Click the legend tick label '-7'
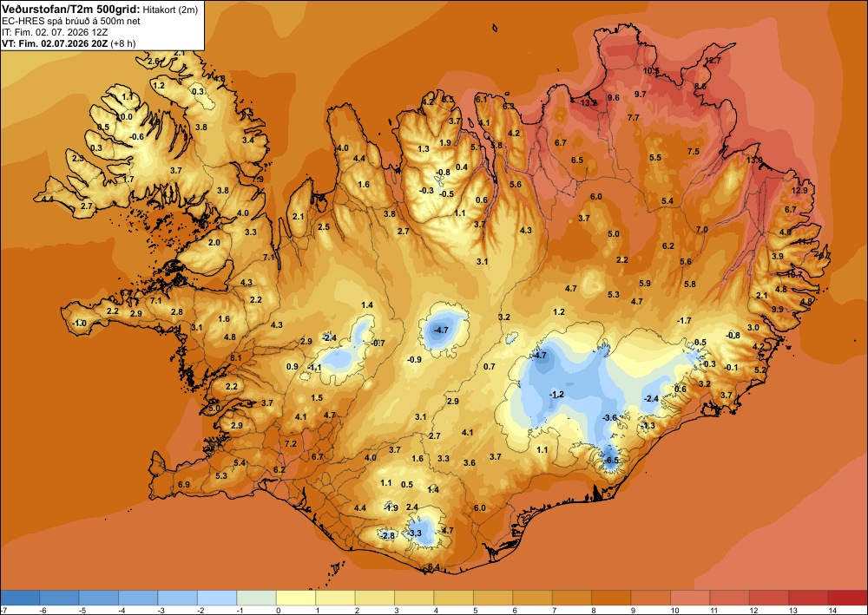This screenshot has height=615, width=868. [3, 610]
